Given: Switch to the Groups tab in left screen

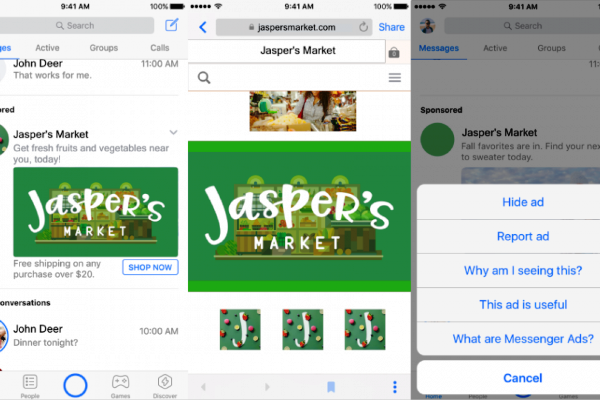Looking at the screenshot, I should (104, 48).
